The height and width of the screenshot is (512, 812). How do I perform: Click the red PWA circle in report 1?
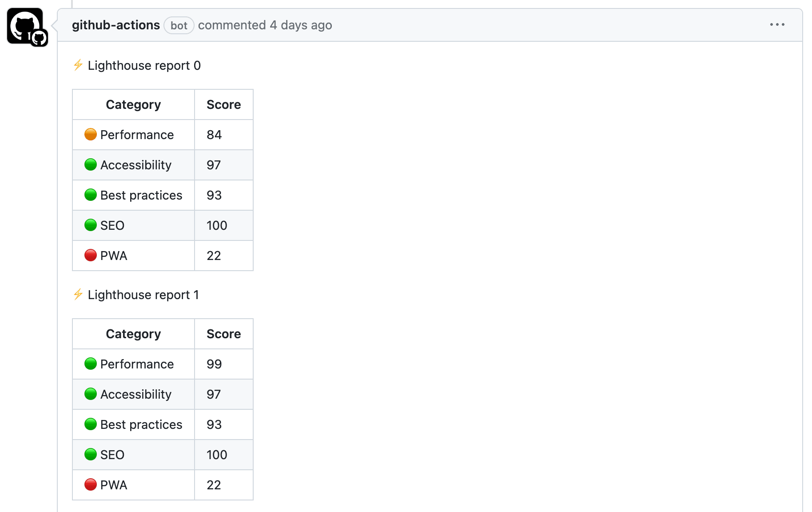pyautogui.click(x=91, y=484)
